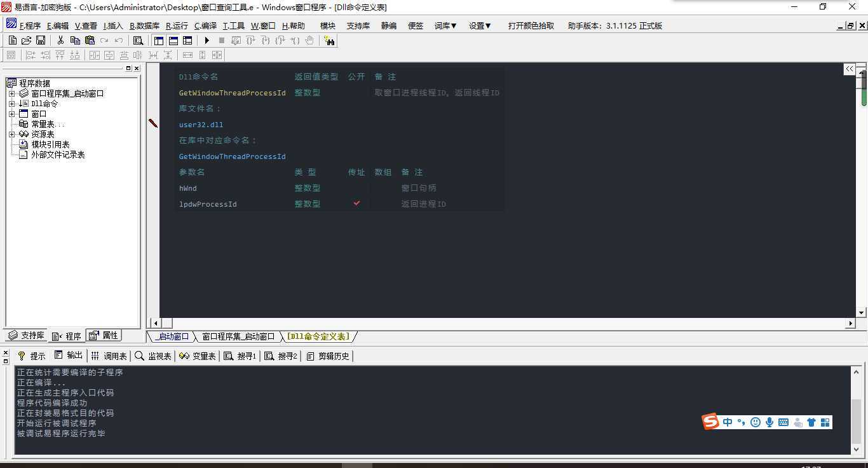Open the 变量表 tab

click(198, 356)
